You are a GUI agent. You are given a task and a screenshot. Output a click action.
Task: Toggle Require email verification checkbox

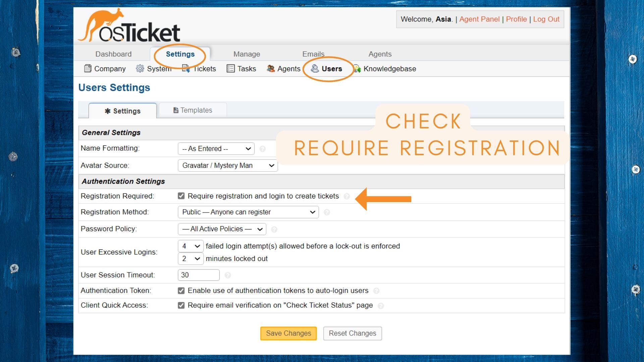(x=181, y=305)
